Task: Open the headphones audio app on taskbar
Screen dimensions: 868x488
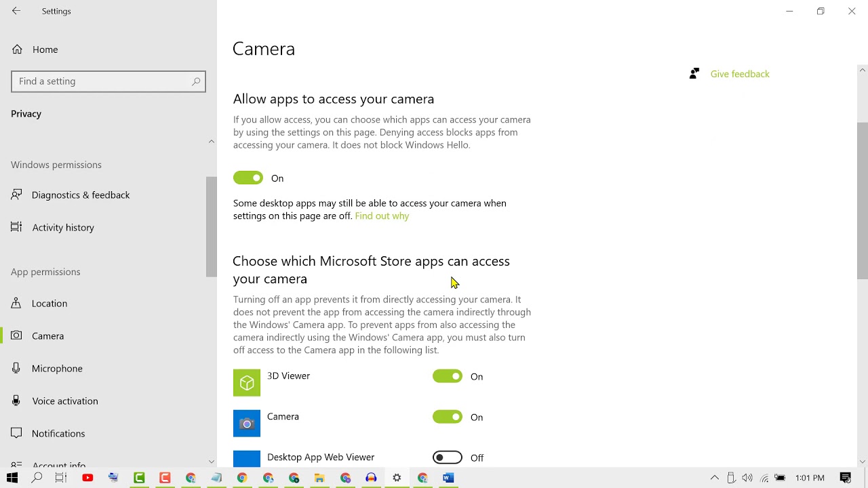Action: [371, 478]
